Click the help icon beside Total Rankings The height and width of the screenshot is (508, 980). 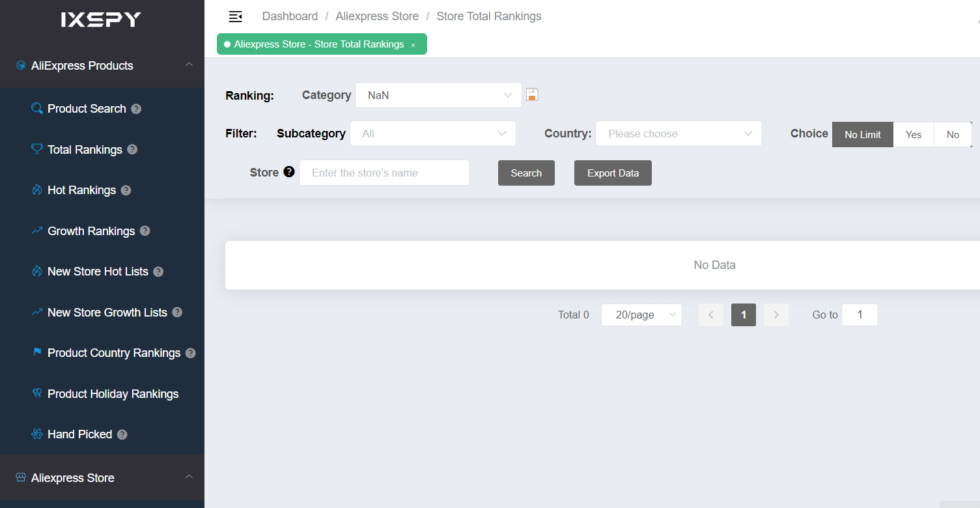pyautogui.click(x=133, y=149)
